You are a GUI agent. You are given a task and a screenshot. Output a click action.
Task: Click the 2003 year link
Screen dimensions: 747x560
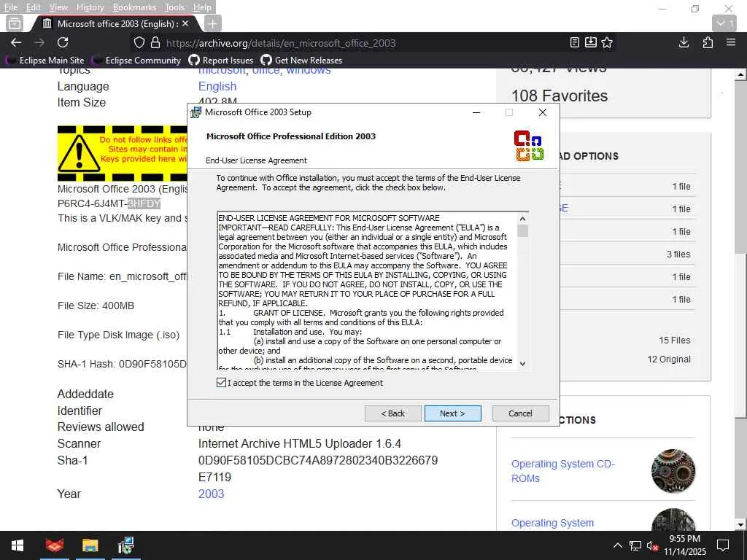click(211, 494)
